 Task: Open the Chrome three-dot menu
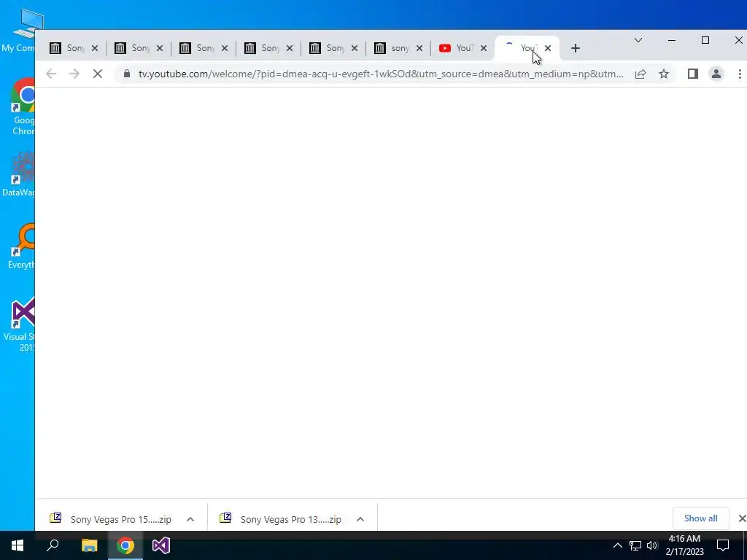tap(740, 74)
